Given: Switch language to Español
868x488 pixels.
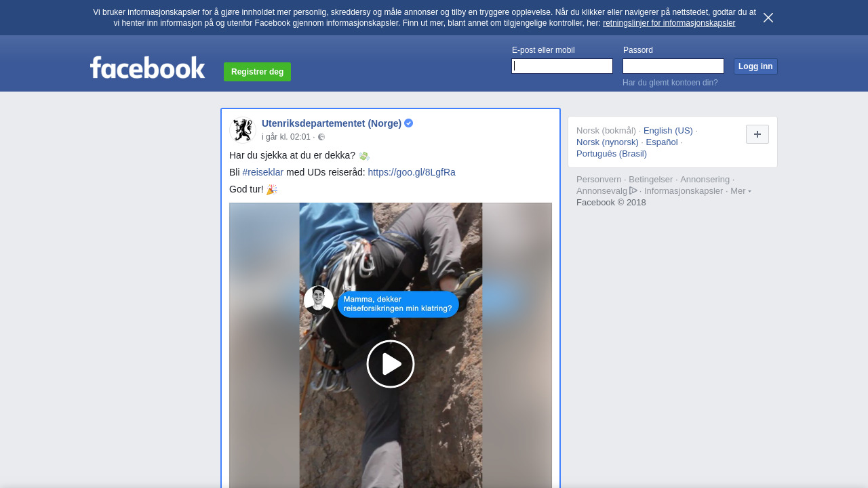Looking at the screenshot, I should (662, 142).
